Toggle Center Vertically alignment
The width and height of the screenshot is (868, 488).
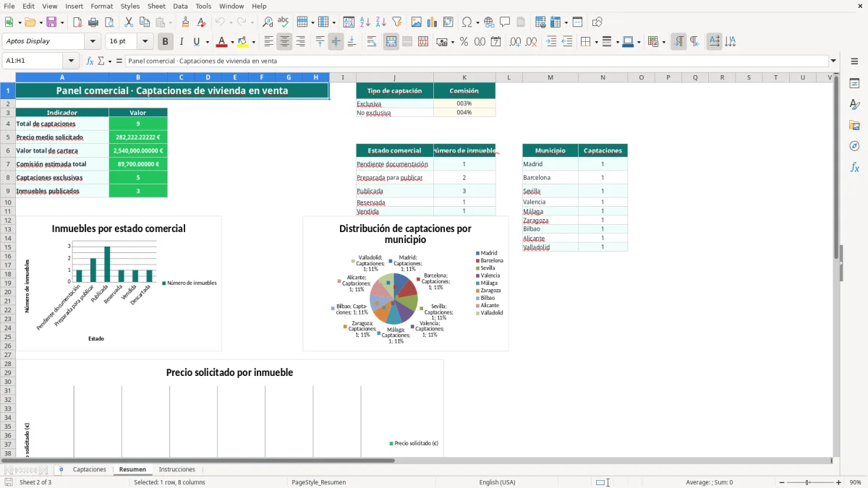tap(336, 42)
